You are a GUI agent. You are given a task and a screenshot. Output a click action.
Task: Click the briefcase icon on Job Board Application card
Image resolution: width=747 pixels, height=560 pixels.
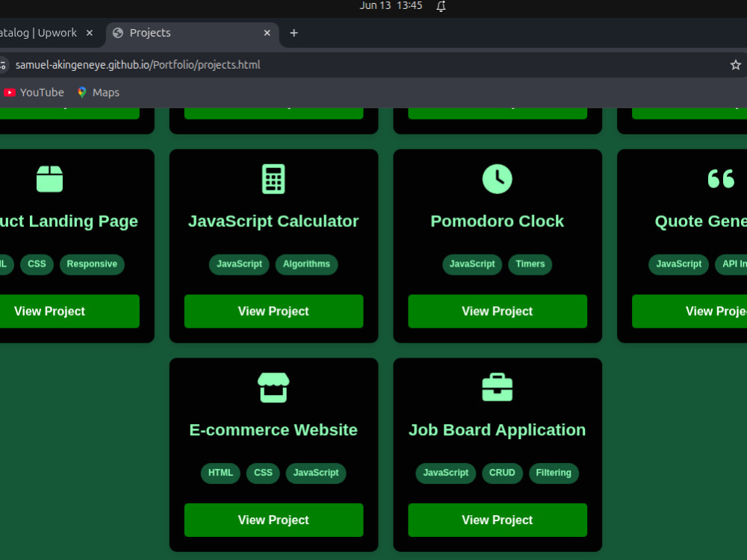click(497, 387)
